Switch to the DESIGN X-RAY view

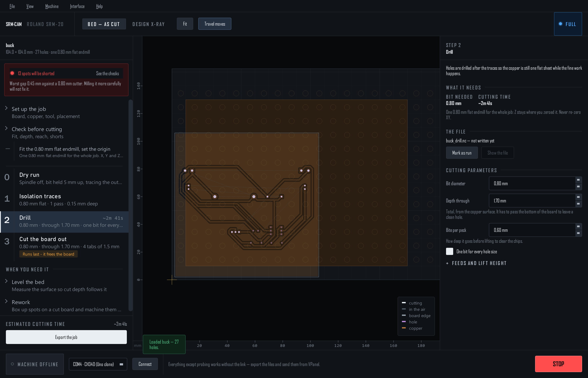(149, 24)
